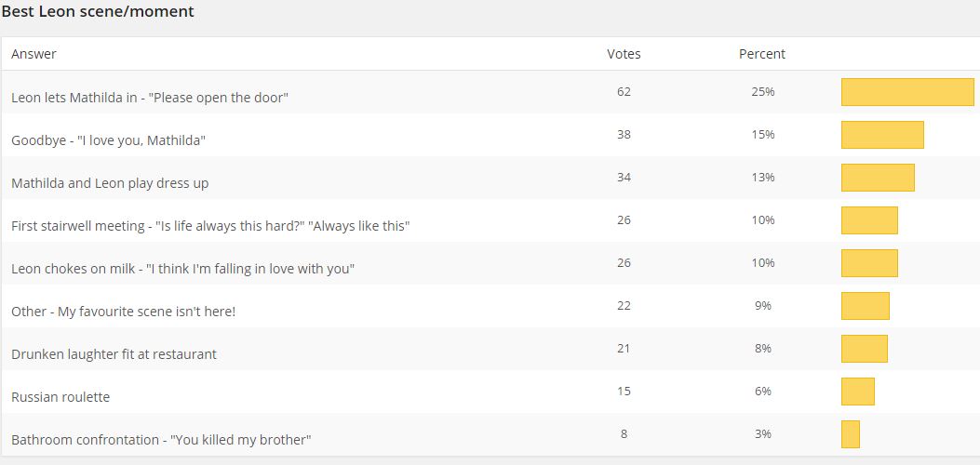Click the 3% yellow bar
The height and width of the screenshot is (465, 980).
click(x=851, y=434)
